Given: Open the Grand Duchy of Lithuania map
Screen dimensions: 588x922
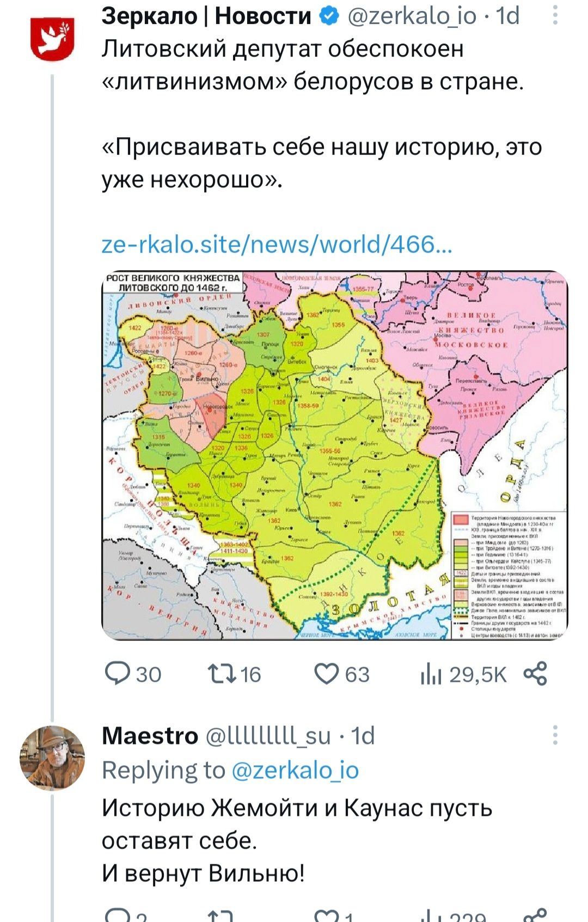Looking at the screenshot, I should point(334,455).
